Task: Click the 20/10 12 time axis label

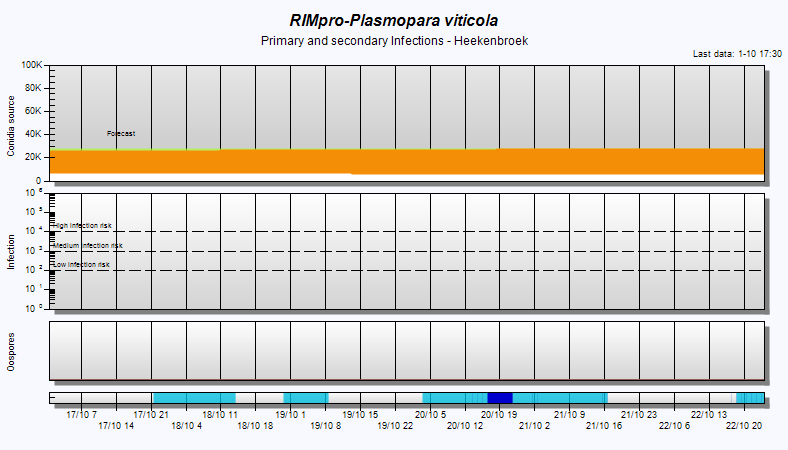Action: (x=465, y=426)
